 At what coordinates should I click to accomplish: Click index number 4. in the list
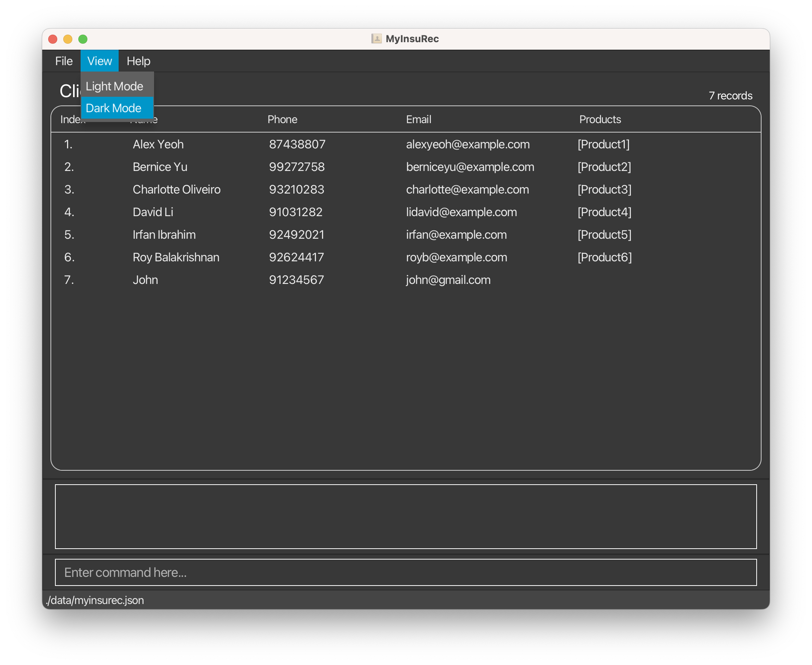point(69,212)
